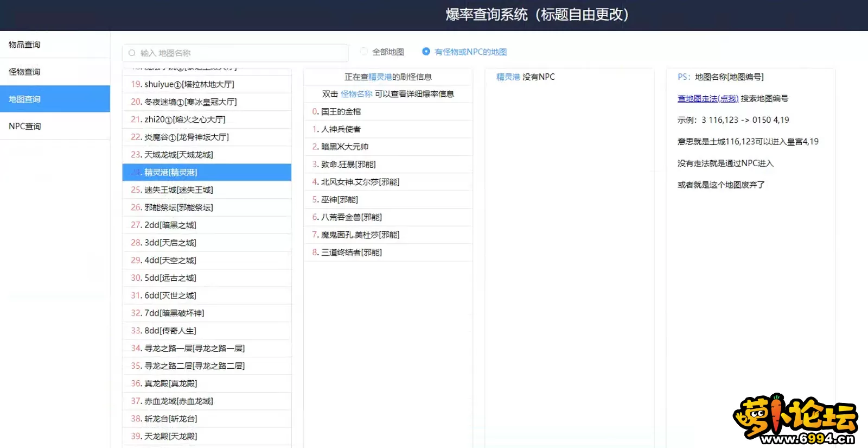
Task: Select map 30. 5dd[远古之城]
Action: click(x=207, y=278)
